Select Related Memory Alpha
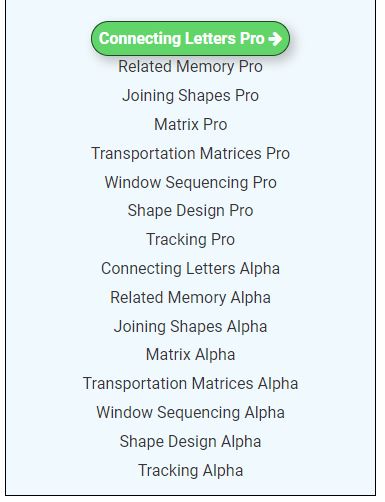Screen dimensions: 385x502 point(190,298)
